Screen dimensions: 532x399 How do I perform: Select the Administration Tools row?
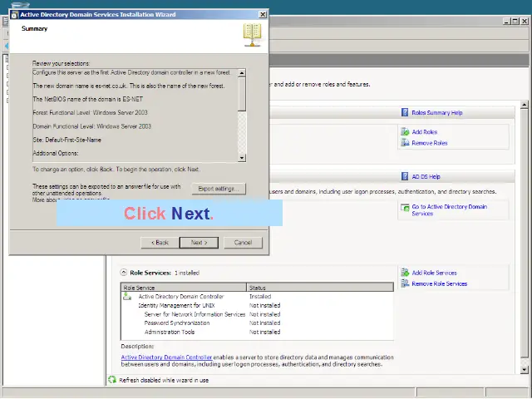[x=257, y=332]
